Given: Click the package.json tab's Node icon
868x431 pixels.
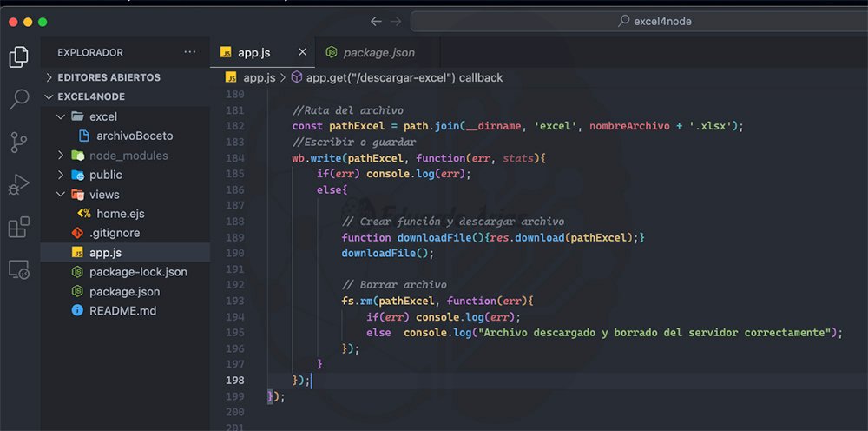Looking at the screenshot, I should tap(331, 52).
